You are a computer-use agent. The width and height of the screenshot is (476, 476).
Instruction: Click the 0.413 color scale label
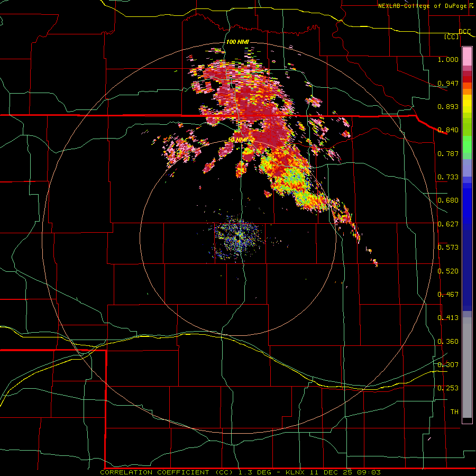[x=448, y=318]
